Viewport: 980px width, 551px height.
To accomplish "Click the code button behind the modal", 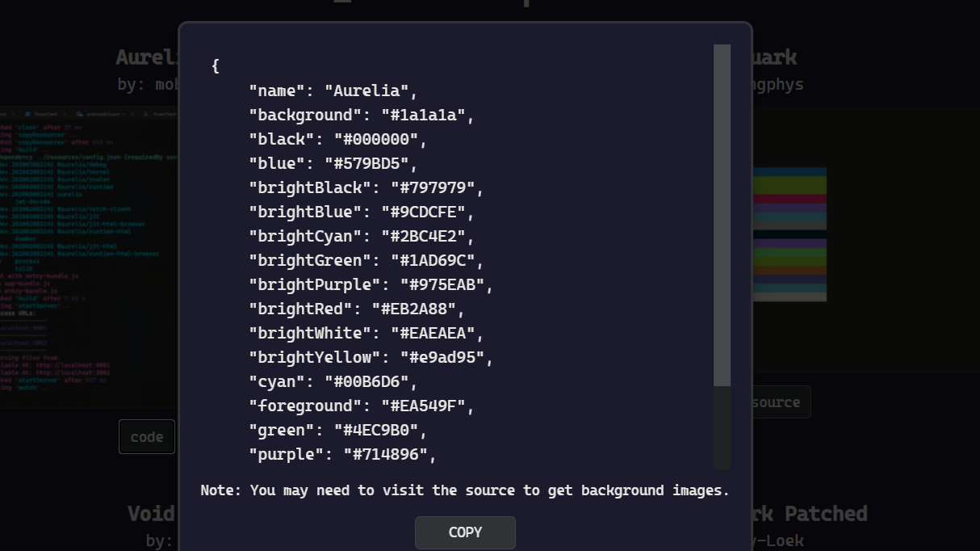I will [147, 437].
